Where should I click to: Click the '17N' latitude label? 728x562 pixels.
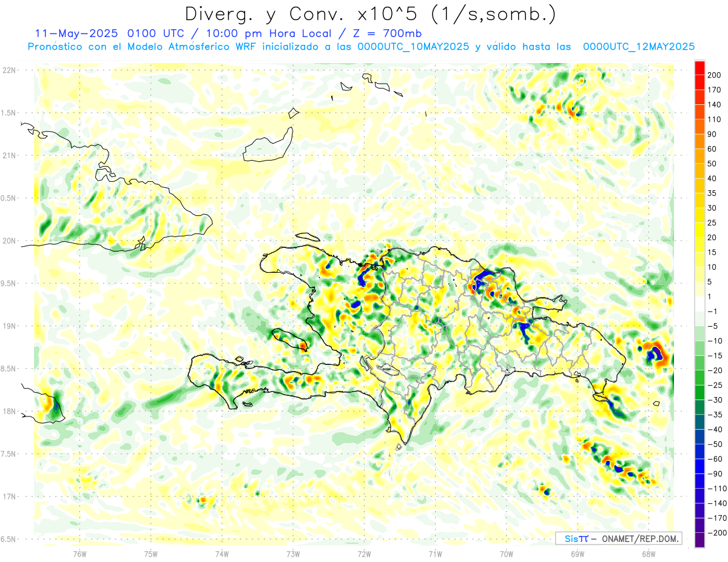pyautogui.click(x=9, y=497)
